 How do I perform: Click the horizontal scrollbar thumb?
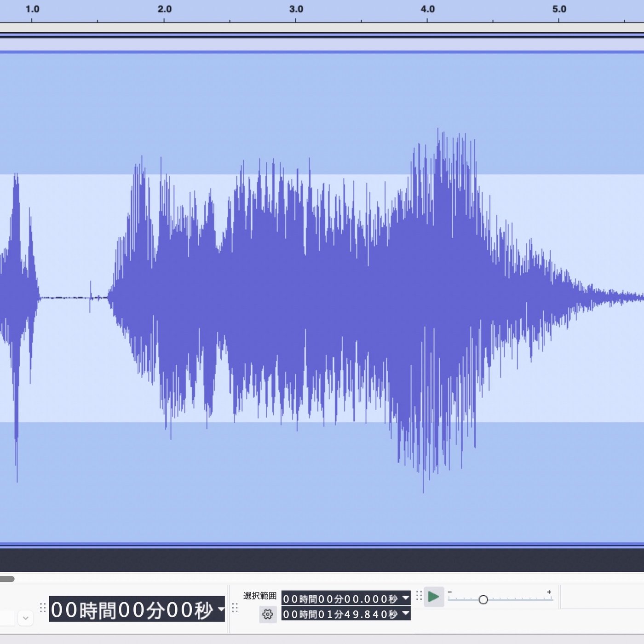click(6, 579)
